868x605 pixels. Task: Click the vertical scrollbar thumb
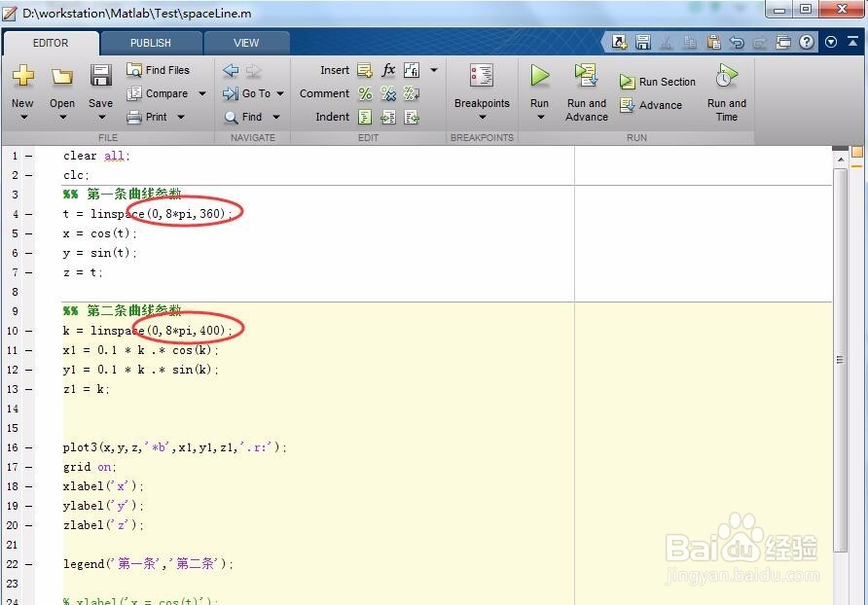click(840, 360)
